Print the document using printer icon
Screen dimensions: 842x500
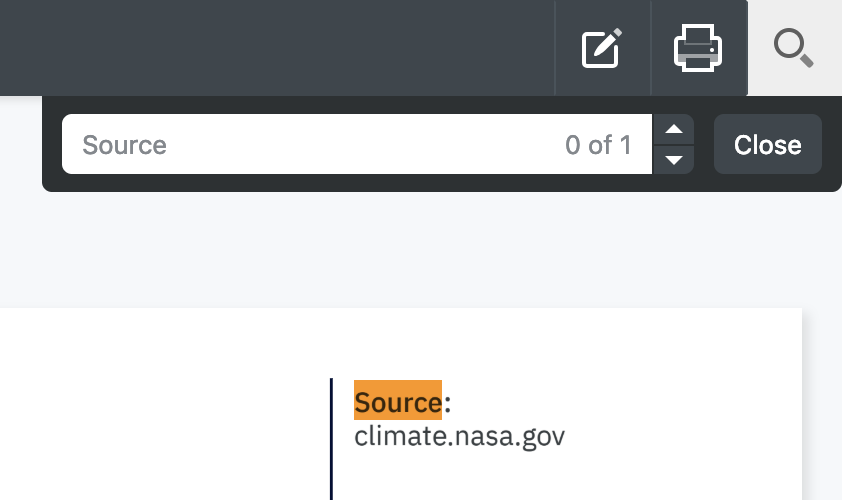pyautogui.click(x=697, y=48)
